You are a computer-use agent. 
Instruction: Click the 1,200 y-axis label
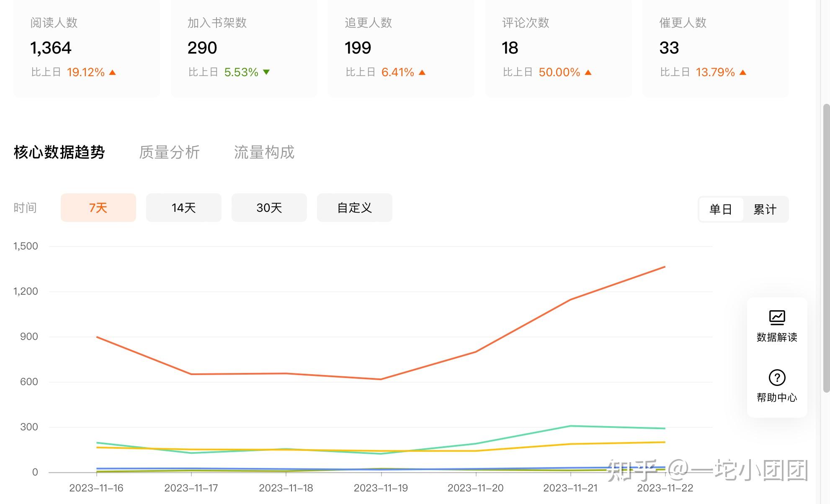(x=26, y=291)
